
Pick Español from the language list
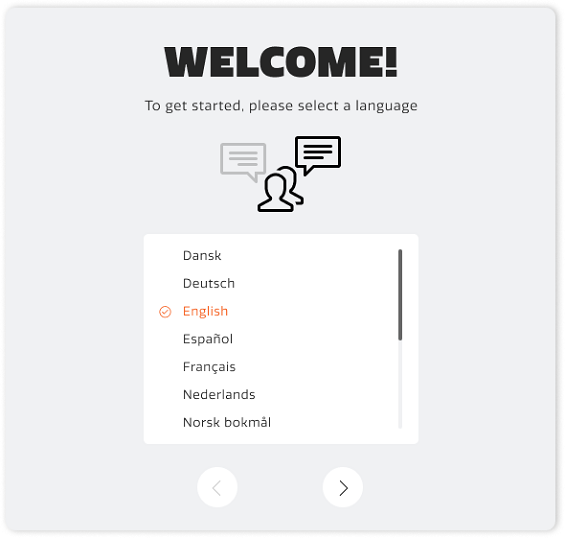point(208,339)
